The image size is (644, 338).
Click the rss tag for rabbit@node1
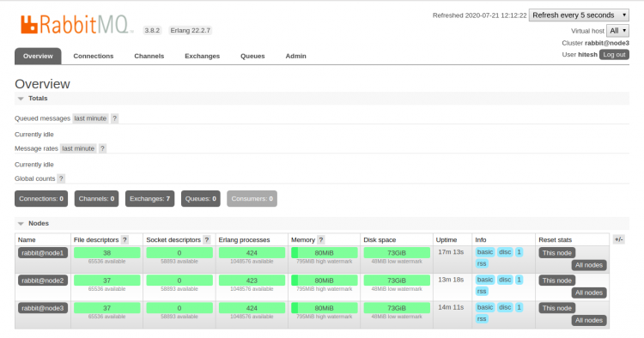pos(482,263)
